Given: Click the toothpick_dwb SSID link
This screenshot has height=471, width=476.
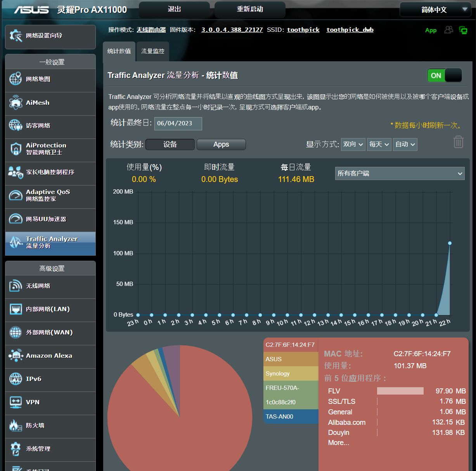Looking at the screenshot, I should (350, 30).
